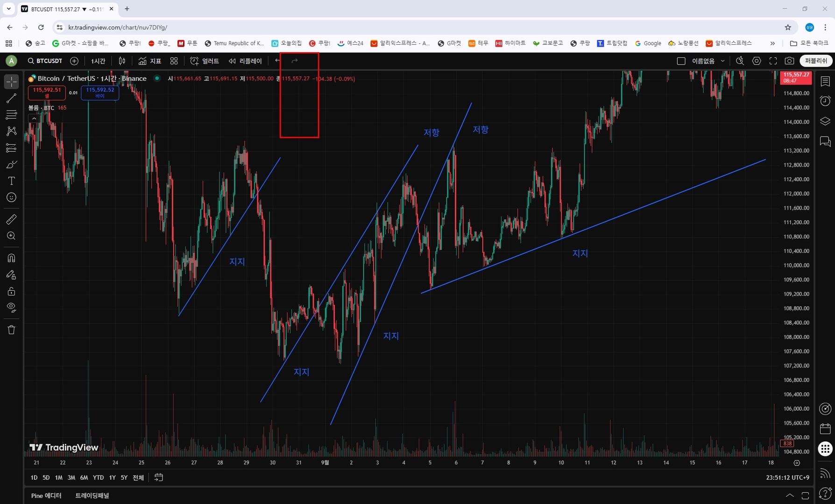The height and width of the screenshot is (504, 835).
Task: Select the YTD date range
Action: pos(98,477)
